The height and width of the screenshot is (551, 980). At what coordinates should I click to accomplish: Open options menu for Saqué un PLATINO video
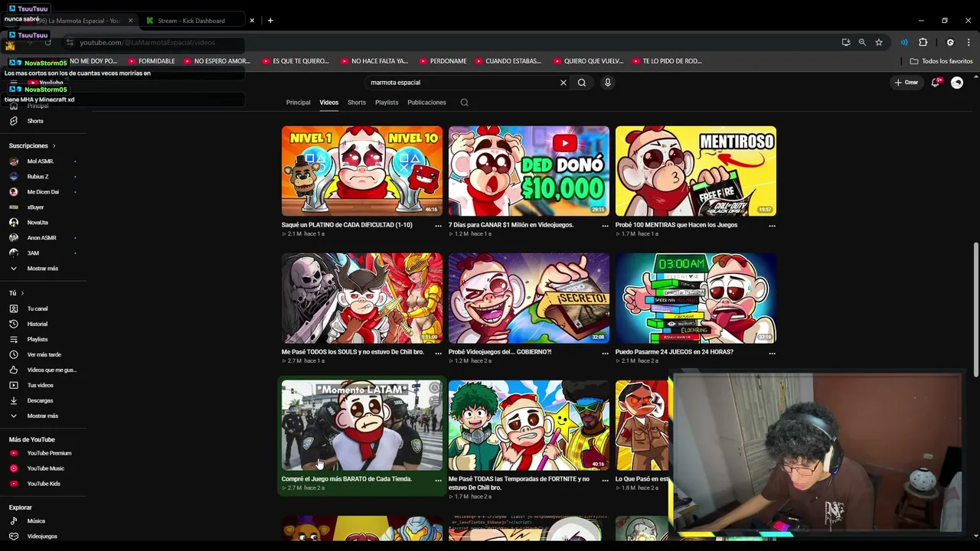click(438, 226)
